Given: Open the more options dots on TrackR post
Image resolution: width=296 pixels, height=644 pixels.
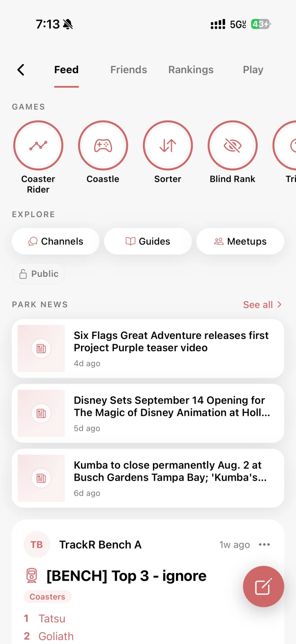Looking at the screenshot, I should tap(264, 544).
